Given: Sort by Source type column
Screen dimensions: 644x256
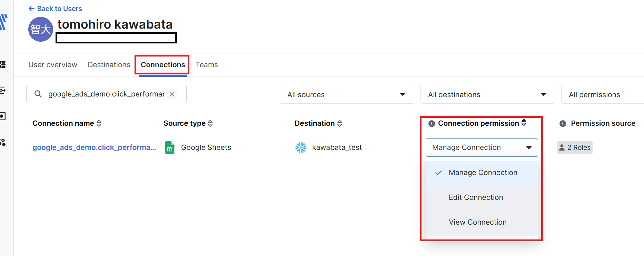Looking at the screenshot, I should click(x=210, y=123).
